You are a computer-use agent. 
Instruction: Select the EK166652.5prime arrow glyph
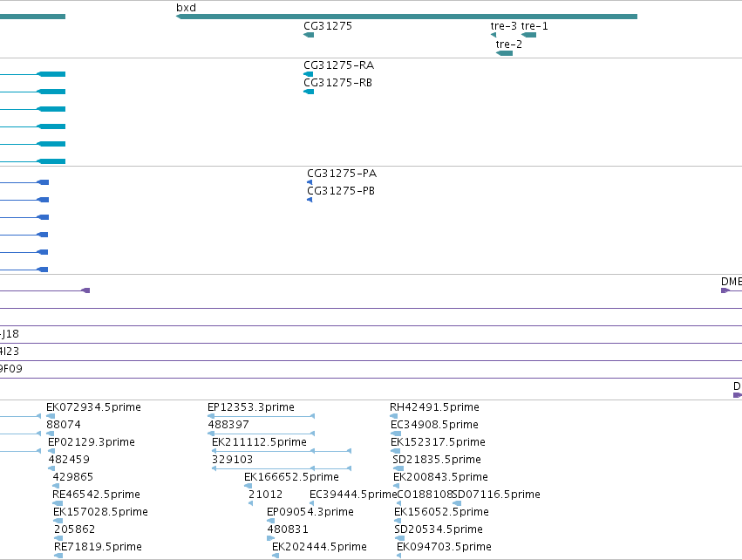[x=248, y=486]
